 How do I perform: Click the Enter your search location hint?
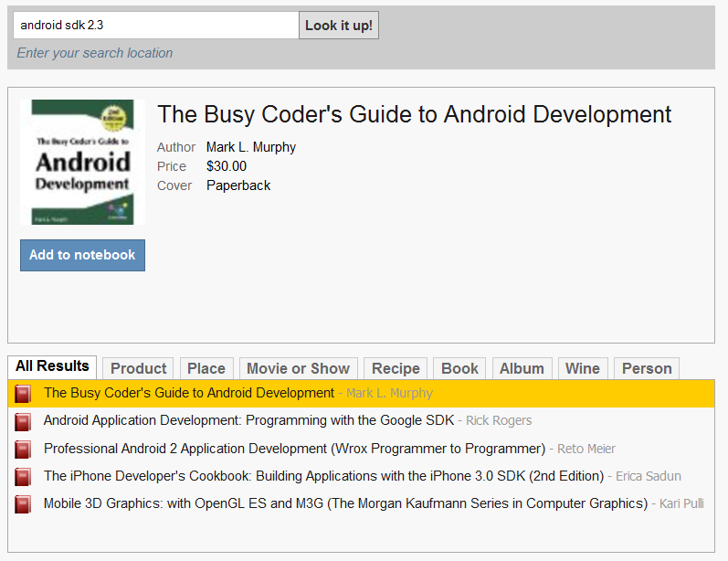click(x=95, y=53)
